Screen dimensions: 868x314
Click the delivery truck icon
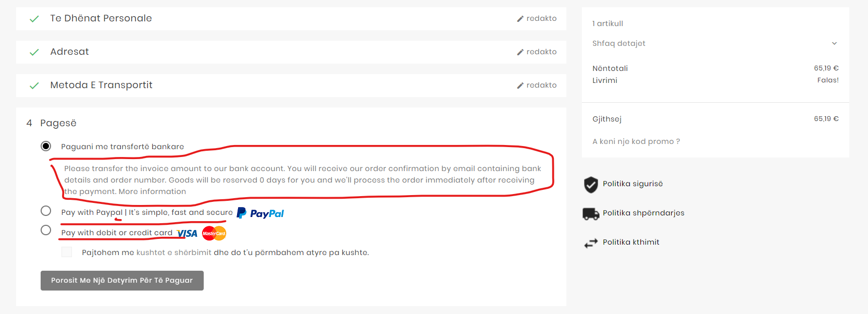591,213
